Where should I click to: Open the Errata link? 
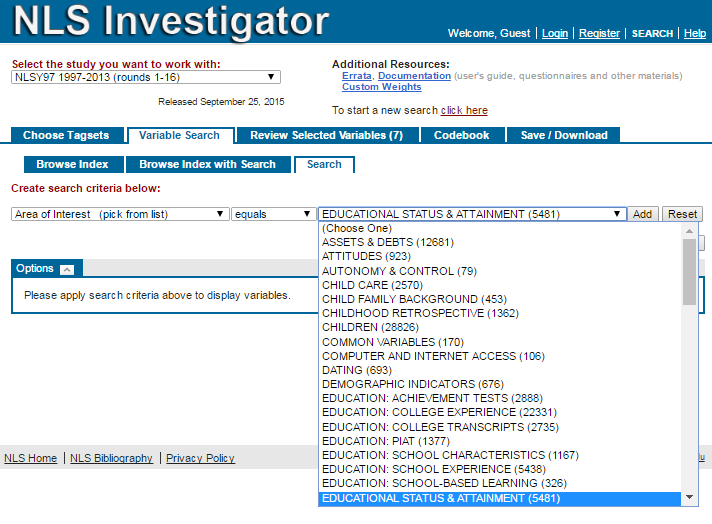(x=356, y=76)
